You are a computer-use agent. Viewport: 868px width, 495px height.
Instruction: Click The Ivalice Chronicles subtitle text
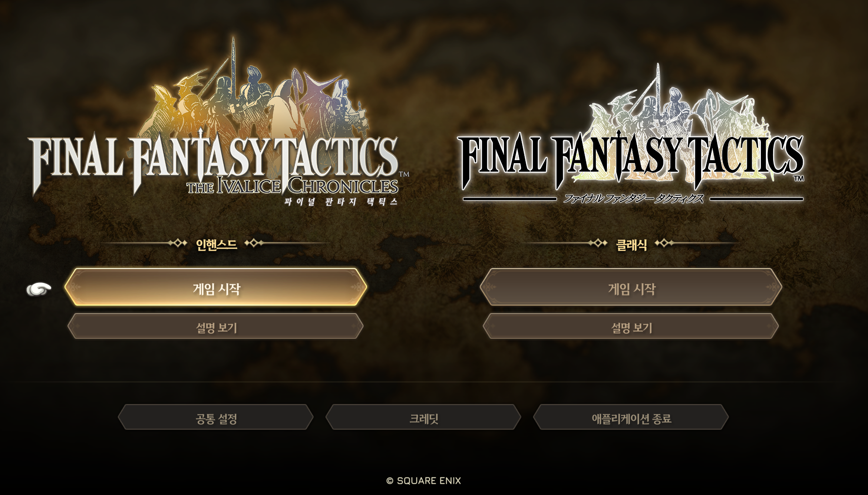coord(293,185)
